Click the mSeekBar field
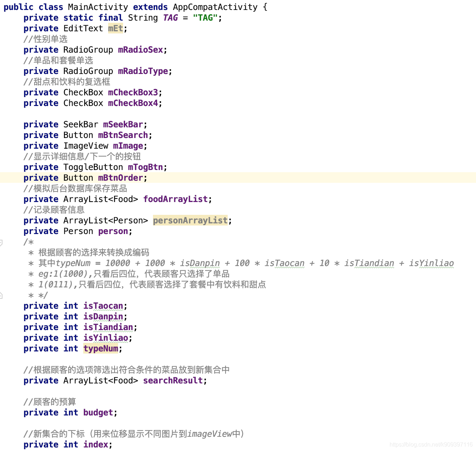Viewport: 476px width, 451px height. coord(123,124)
